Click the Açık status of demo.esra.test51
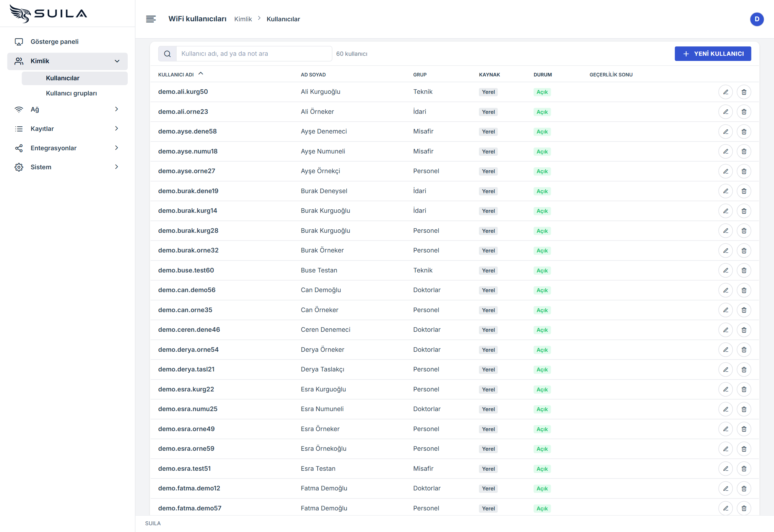This screenshot has width=774, height=532. click(x=542, y=469)
